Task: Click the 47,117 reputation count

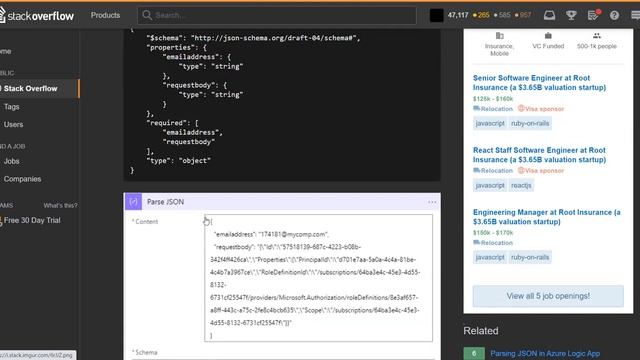Action: coord(458,16)
